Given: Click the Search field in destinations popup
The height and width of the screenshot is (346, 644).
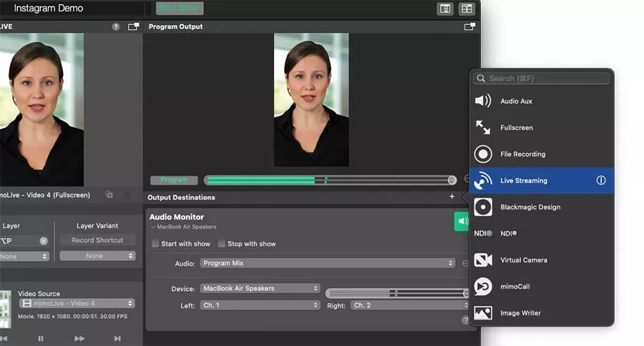Looking at the screenshot, I should [542, 79].
